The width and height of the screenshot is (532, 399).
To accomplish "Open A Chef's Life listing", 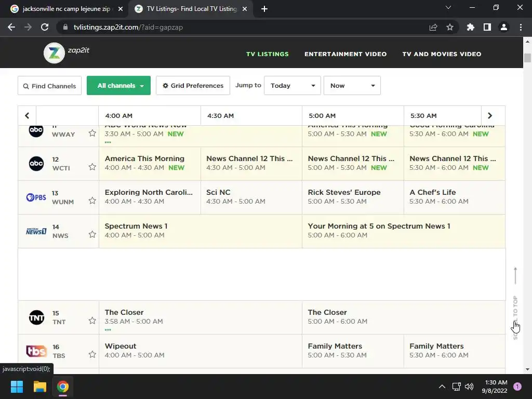I will (454, 197).
